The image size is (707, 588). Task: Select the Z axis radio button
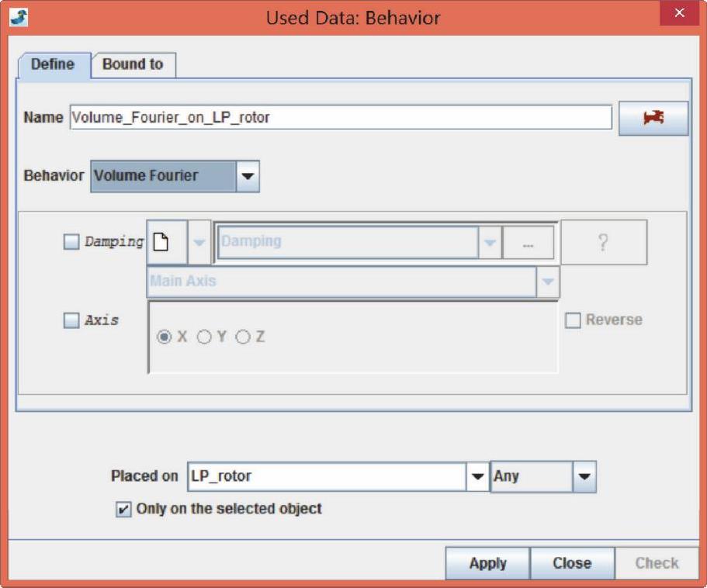point(243,337)
